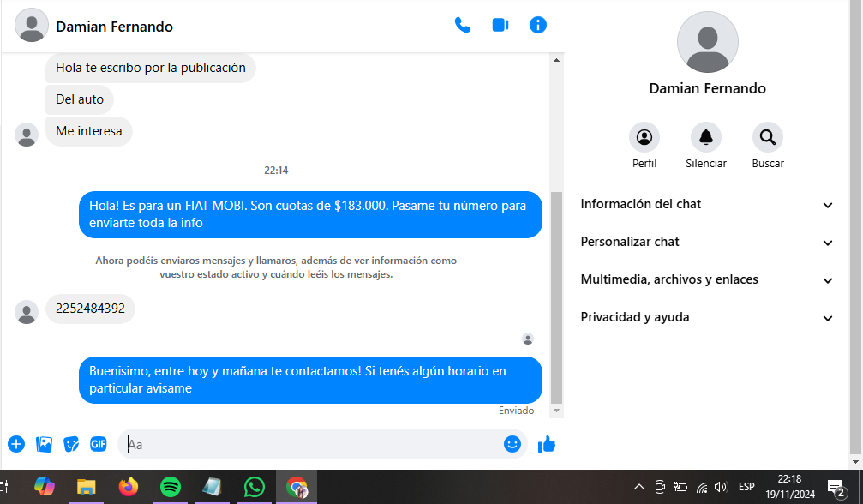Open emoji picker in message field
This screenshot has width=863, height=504.
512,444
